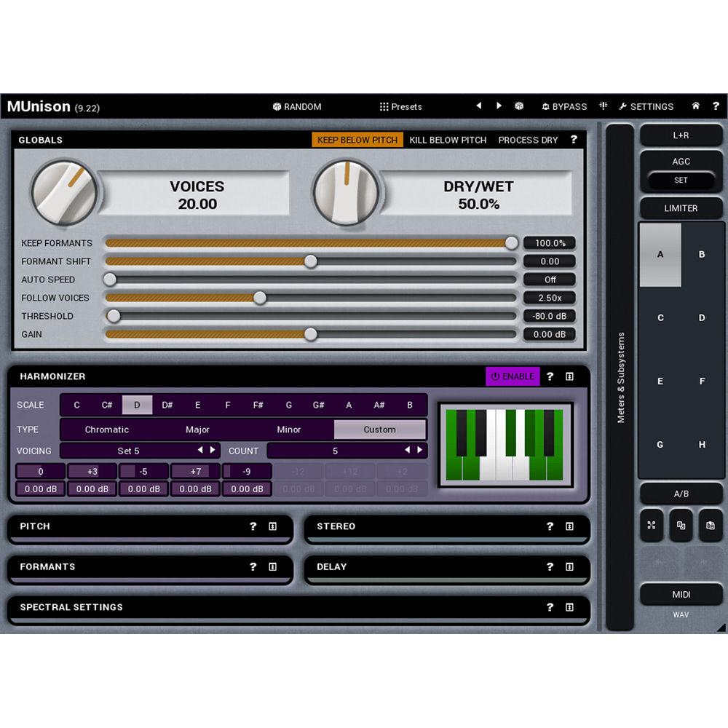Select the Custom harmonizer type

click(379, 430)
